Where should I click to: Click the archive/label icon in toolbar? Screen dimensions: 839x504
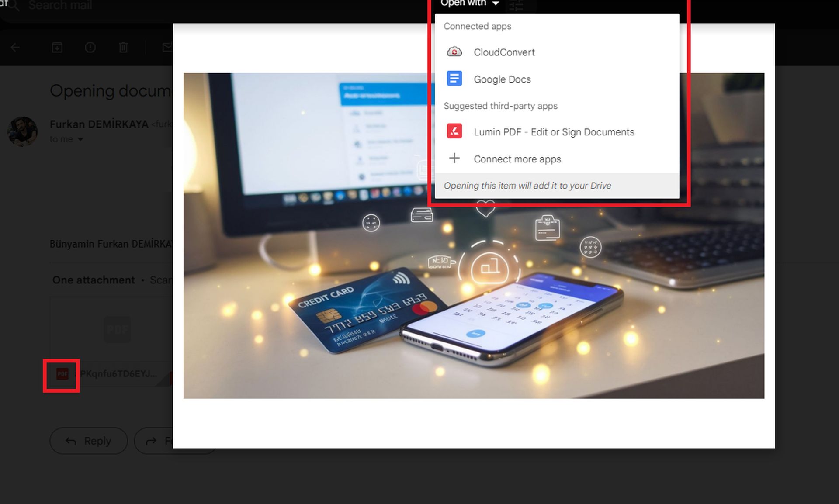[57, 47]
